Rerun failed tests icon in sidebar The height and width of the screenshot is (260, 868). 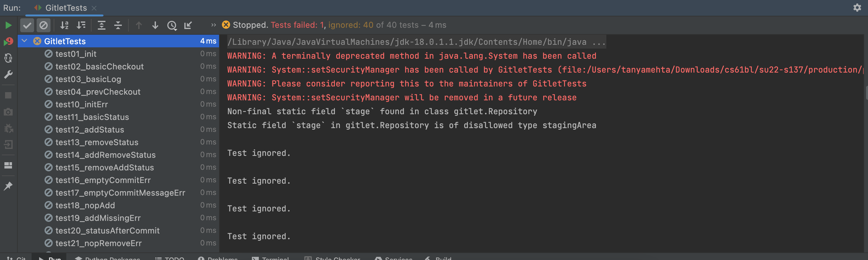pos(9,41)
